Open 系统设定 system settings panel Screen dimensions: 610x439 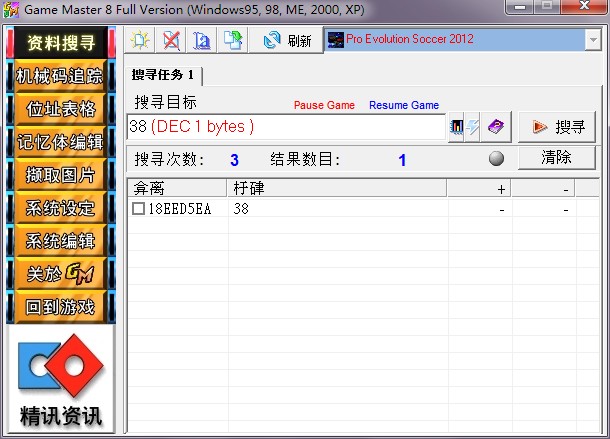[x=60, y=208]
